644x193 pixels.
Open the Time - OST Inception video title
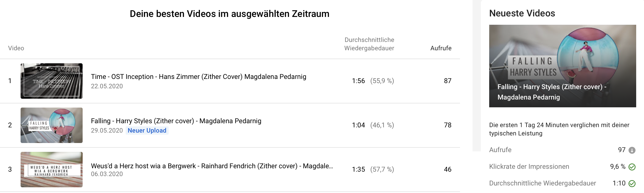[198, 77]
